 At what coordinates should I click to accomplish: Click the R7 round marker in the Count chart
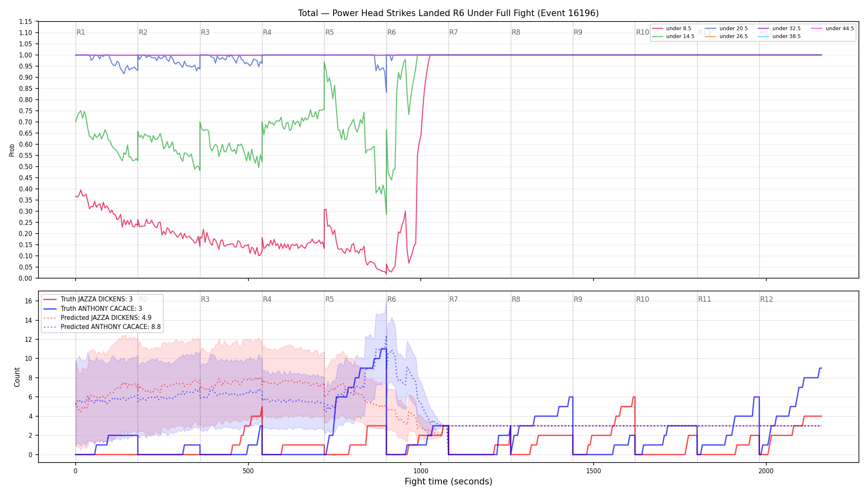pos(453,299)
